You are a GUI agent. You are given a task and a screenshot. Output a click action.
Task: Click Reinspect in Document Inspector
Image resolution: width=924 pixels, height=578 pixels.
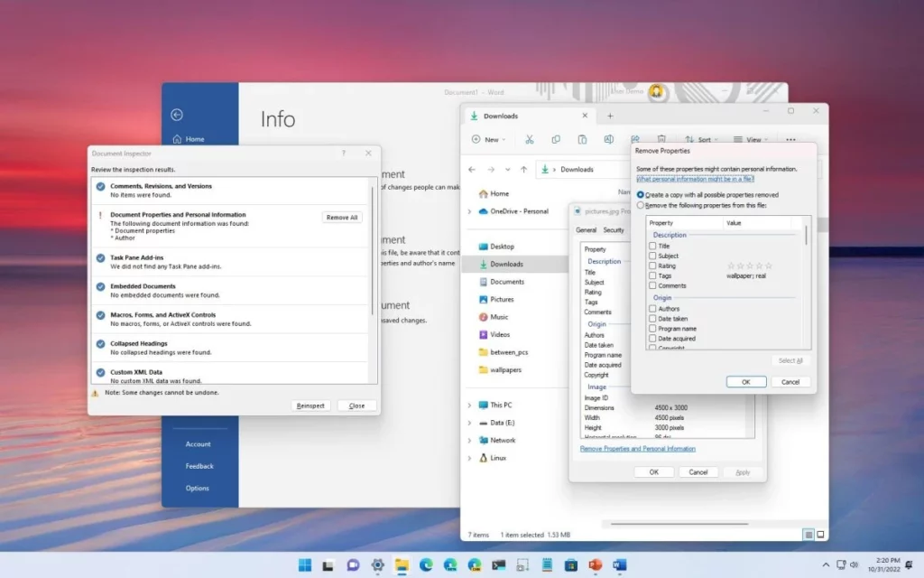coord(310,406)
